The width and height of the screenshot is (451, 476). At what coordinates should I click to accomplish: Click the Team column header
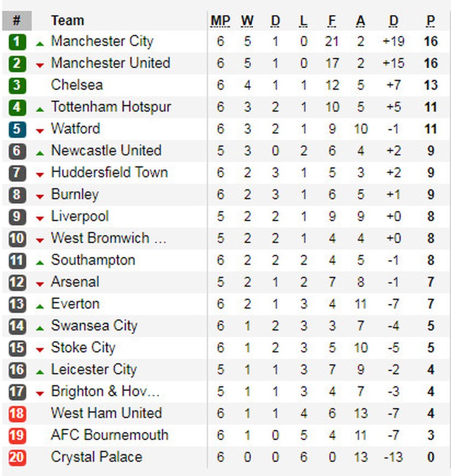68,21
